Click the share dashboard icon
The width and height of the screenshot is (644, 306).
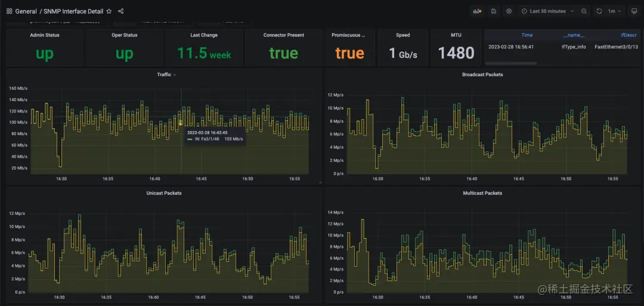point(120,11)
